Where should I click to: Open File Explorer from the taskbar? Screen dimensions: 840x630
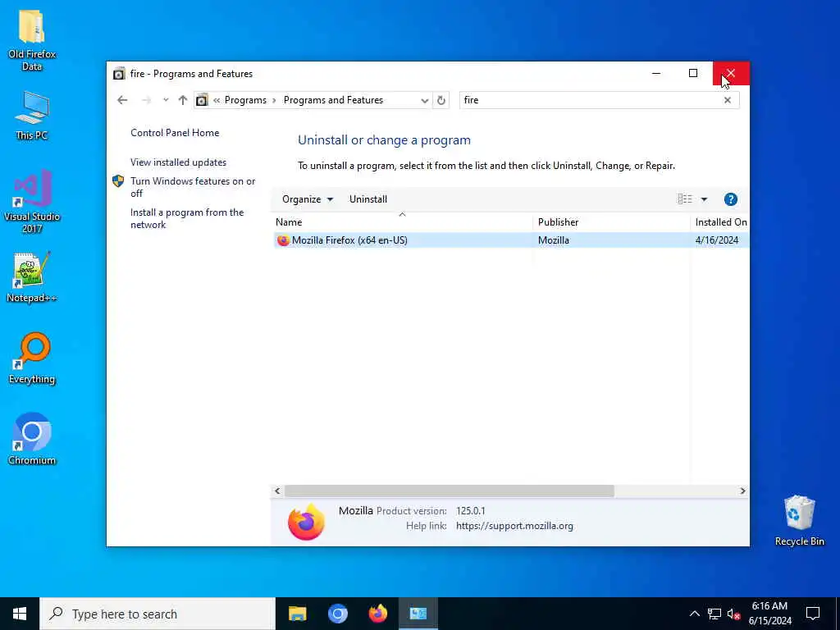click(297, 614)
